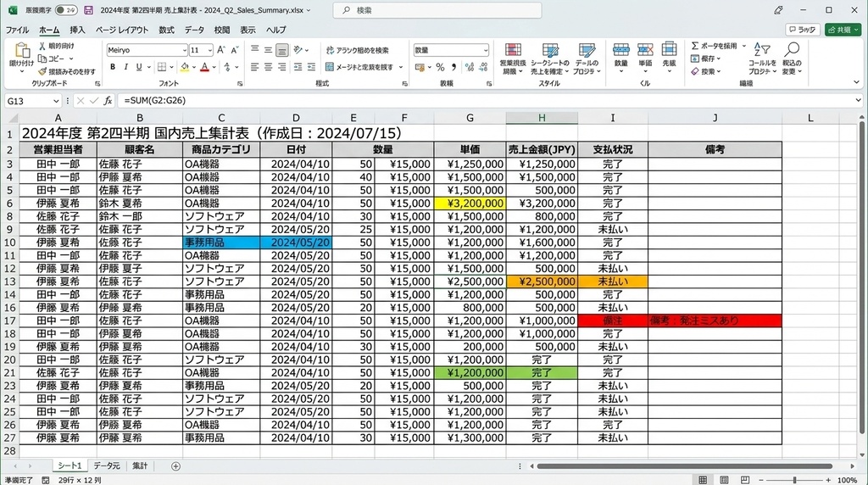Image resolution: width=868 pixels, height=485 pixels.
Task: Click the Increase Font Size icon
Action: click(x=221, y=50)
